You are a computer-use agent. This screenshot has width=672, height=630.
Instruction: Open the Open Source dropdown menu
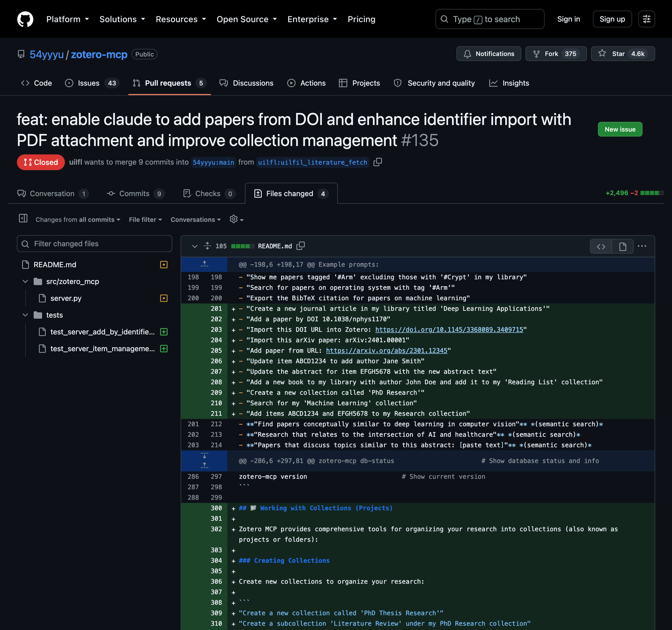(247, 19)
